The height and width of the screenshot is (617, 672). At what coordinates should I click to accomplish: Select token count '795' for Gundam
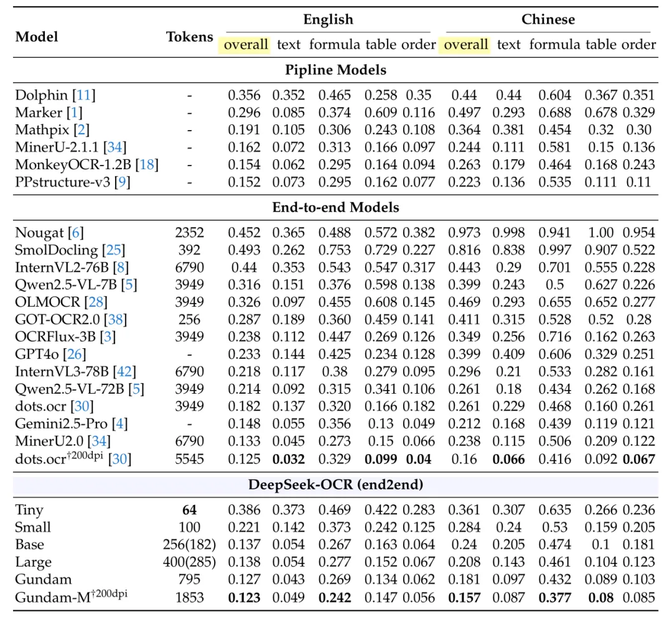pyautogui.click(x=189, y=579)
